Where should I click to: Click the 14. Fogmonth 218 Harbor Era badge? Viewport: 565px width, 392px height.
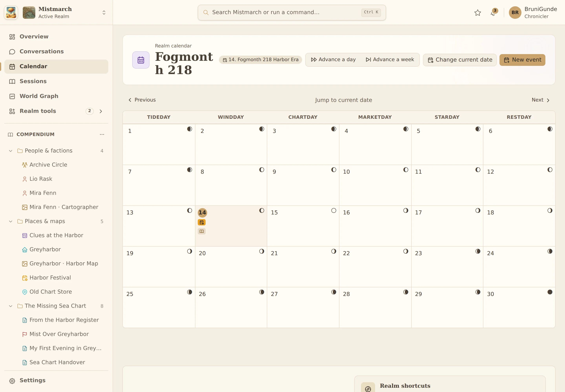point(260,60)
